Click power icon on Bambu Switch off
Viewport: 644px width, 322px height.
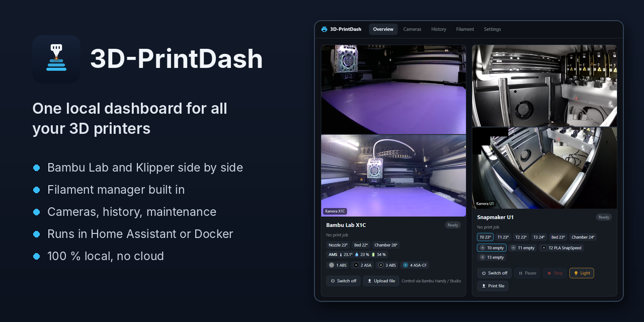pos(333,281)
